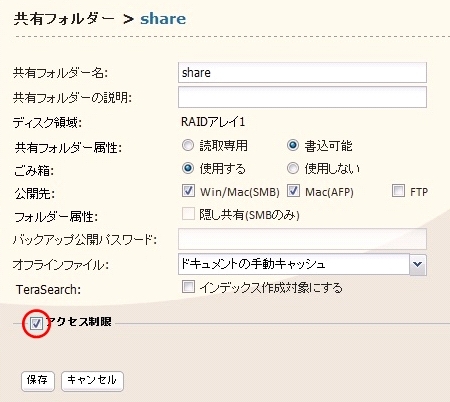Click the share breadcrumb title link
Viewport: 450px width, 402px height.
163,19
